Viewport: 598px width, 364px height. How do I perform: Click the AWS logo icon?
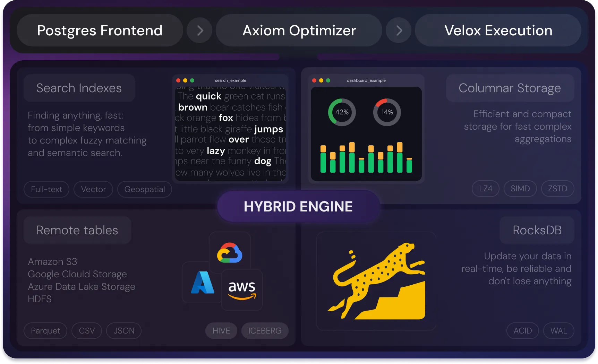point(242,290)
